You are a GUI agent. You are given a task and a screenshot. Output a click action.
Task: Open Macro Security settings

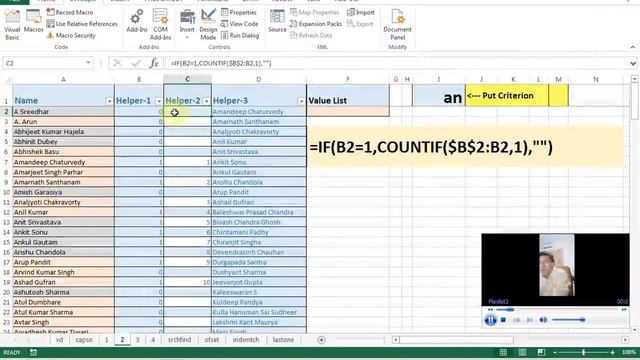pyautogui.click(x=71, y=36)
